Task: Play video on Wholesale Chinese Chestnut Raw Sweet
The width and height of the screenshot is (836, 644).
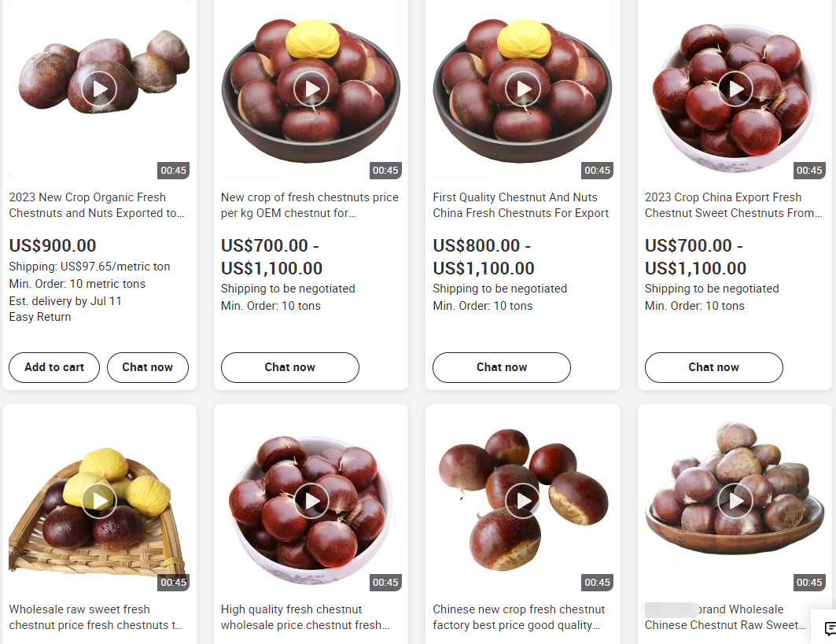Action: pos(735,501)
